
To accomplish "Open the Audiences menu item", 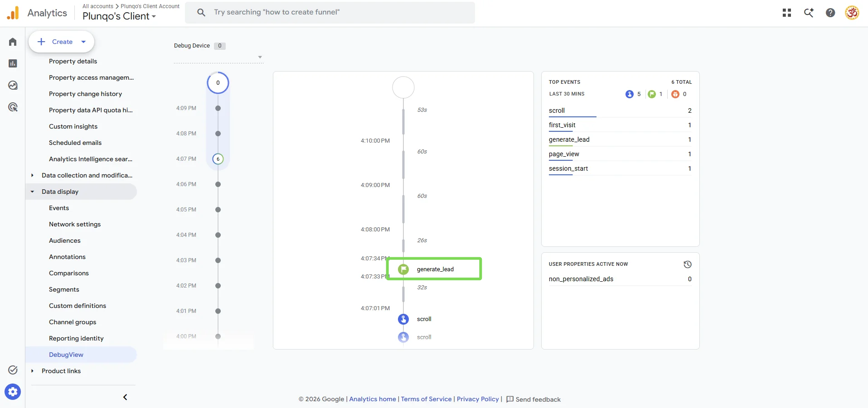I will click(65, 240).
